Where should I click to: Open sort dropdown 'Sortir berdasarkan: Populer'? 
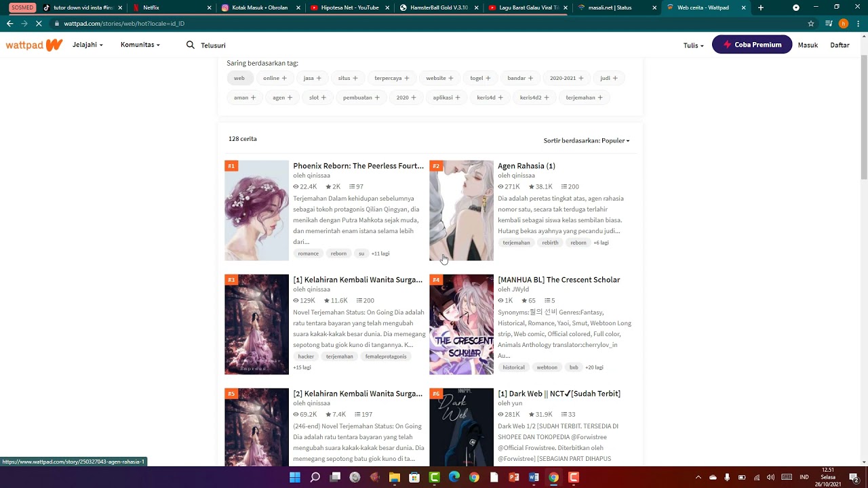(587, 140)
